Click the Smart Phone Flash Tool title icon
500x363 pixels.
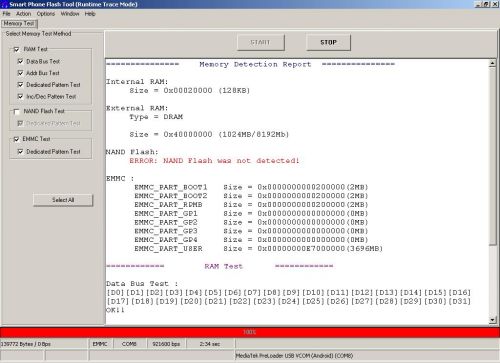click(4, 4)
